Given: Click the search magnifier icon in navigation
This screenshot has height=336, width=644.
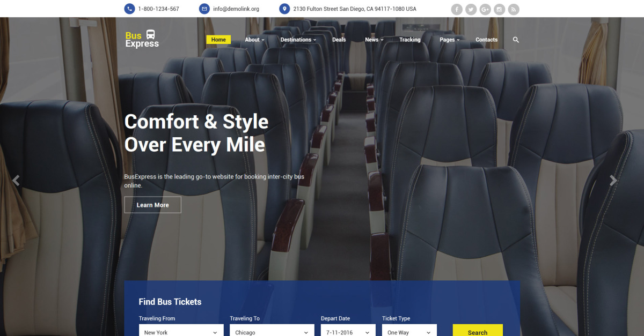Looking at the screenshot, I should tap(516, 40).
